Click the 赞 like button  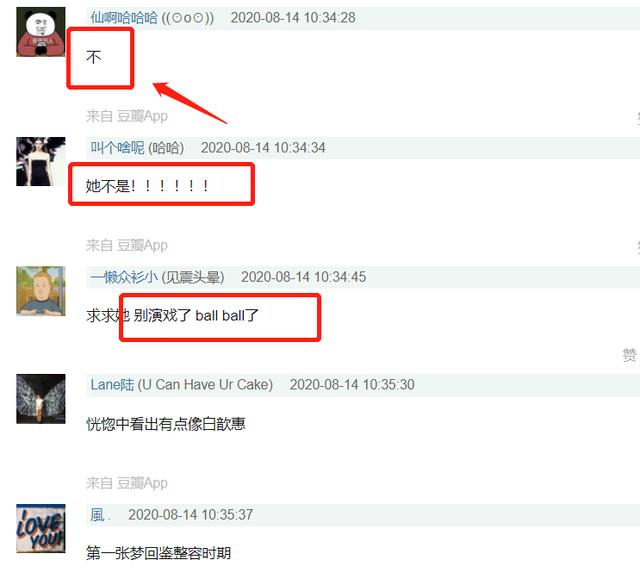click(x=629, y=355)
